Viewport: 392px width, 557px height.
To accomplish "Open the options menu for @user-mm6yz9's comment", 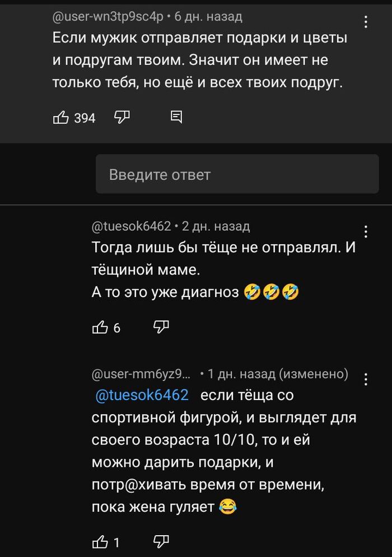I will (366, 379).
